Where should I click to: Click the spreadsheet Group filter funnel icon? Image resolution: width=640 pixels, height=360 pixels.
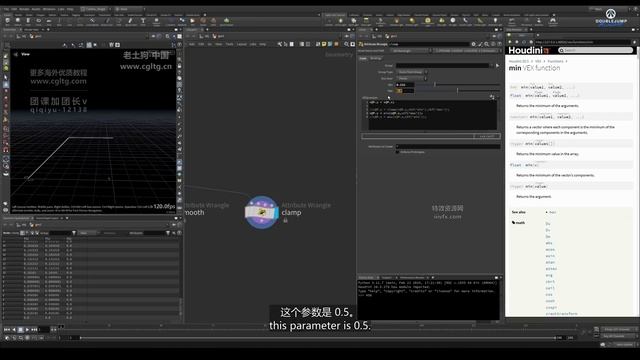[73, 233]
